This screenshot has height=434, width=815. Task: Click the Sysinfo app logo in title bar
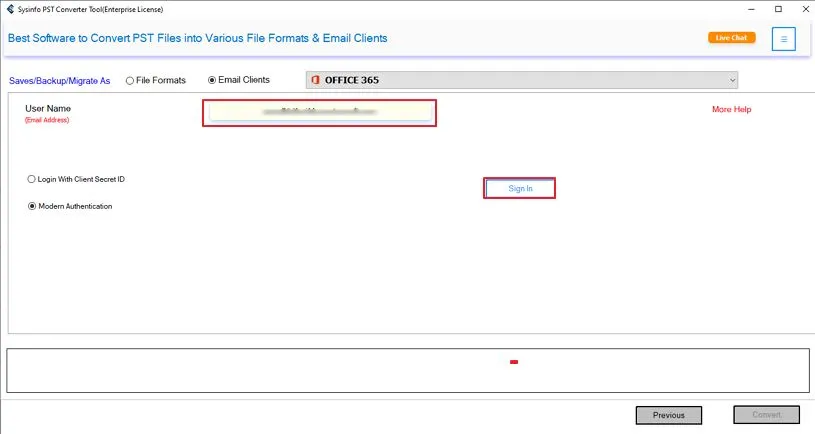tap(10, 9)
